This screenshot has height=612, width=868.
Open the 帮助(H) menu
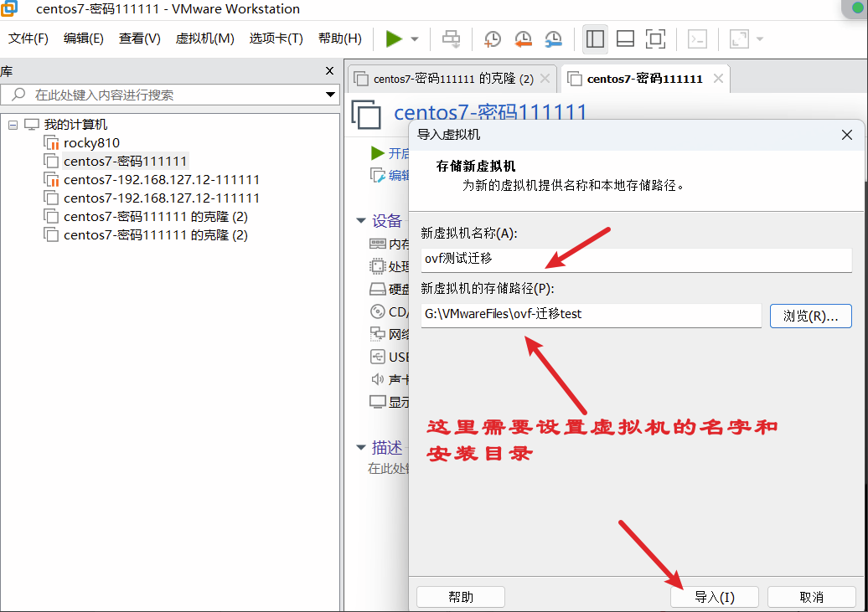click(340, 39)
